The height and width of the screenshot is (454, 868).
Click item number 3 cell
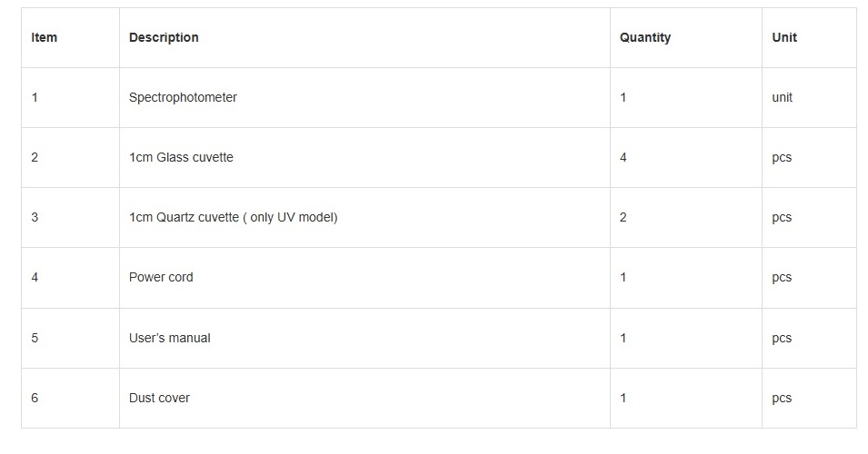click(x=35, y=217)
